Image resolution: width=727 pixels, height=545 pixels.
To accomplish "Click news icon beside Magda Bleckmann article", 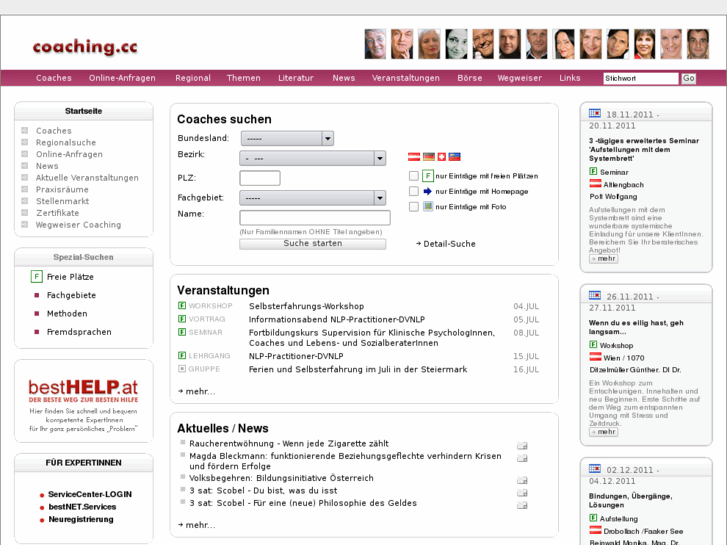I will (x=522, y=458).
